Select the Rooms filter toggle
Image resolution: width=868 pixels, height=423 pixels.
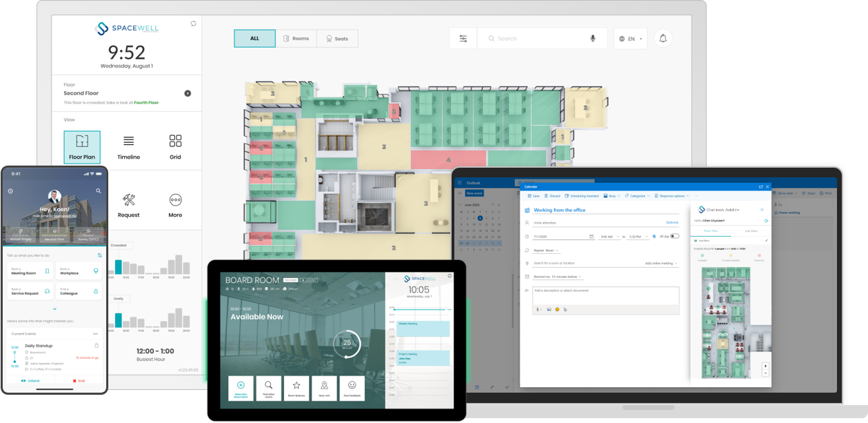click(x=296, y=39)
